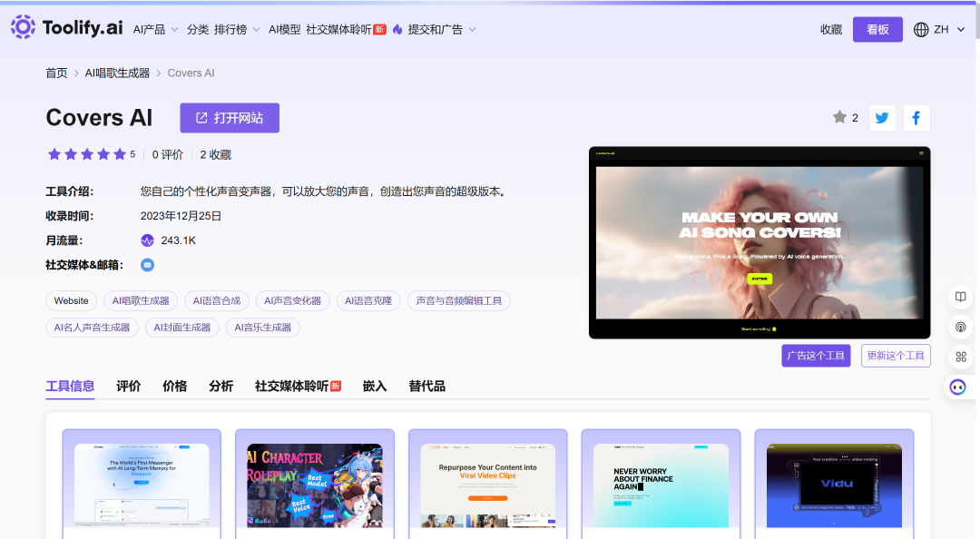
Task: Go to AI唱歌生成器 in the breadcrumb
Action: pos(117,73)
